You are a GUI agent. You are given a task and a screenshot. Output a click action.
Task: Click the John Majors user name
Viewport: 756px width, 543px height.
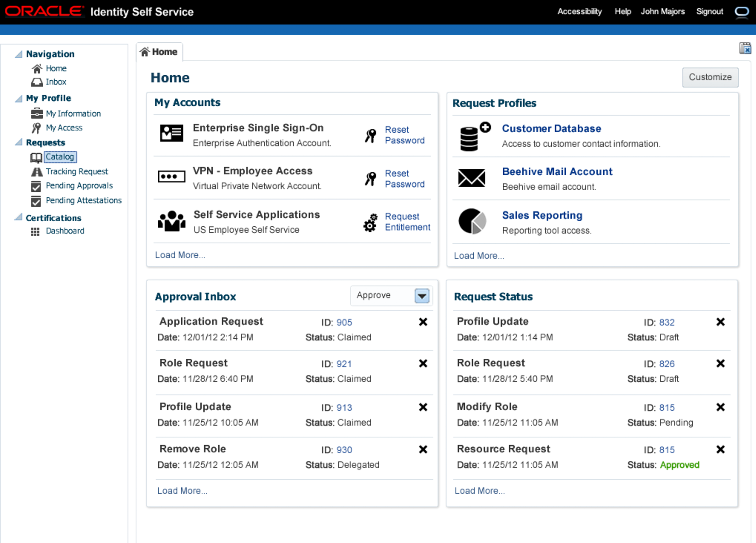tap(663, 11)
